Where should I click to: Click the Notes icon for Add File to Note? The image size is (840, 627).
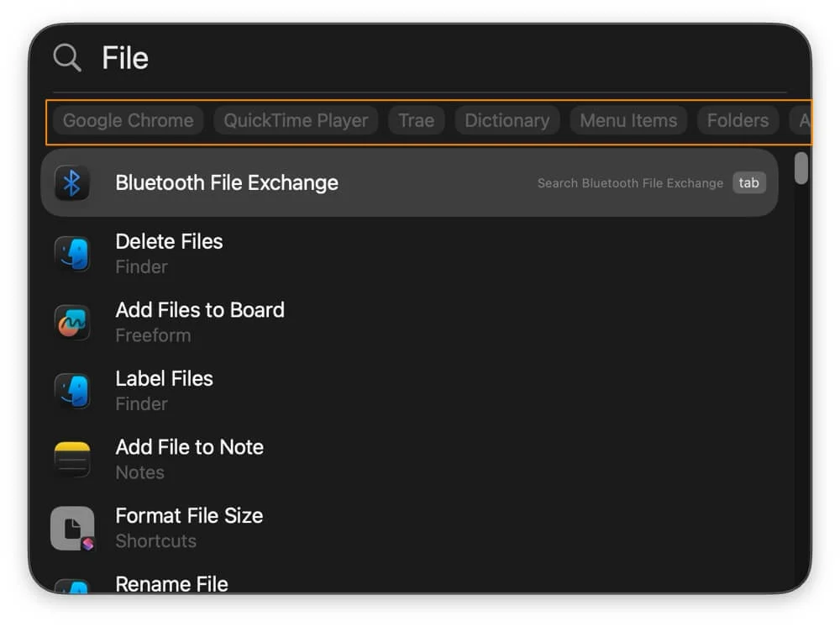click(x=72, y=459)
